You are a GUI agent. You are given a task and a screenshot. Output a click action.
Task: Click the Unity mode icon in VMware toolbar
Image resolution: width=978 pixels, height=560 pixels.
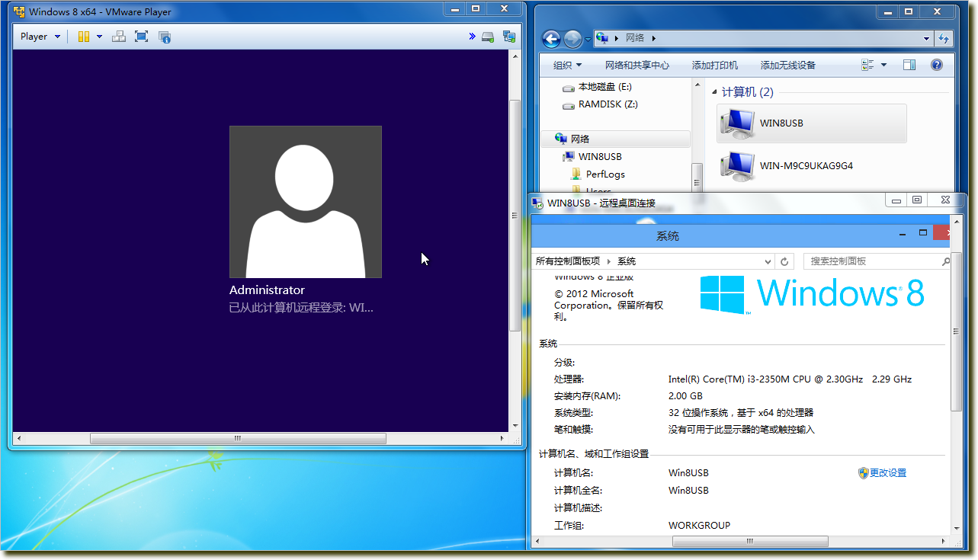coord(164,37)
